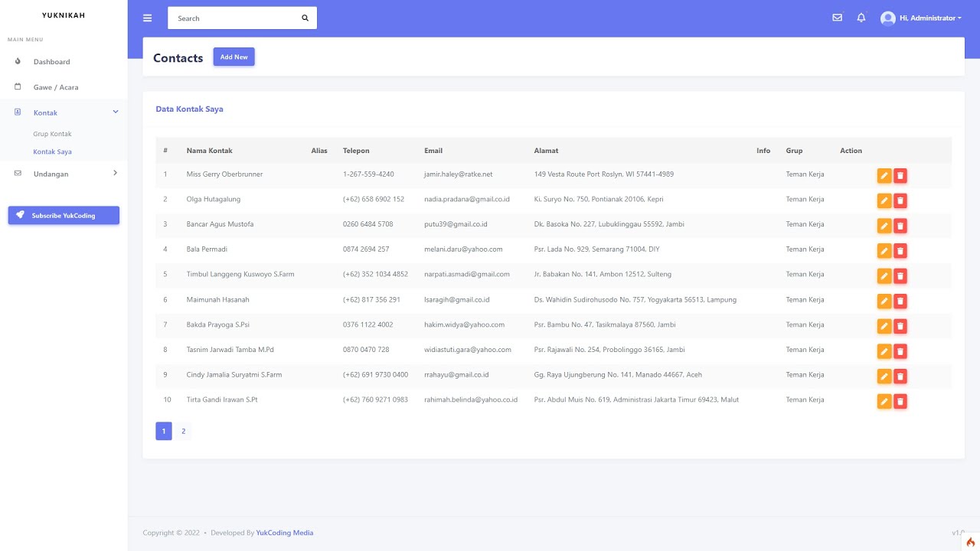This screenshot has height=551, width=980.
Task: Edit contact Tirta Gandi Irawan S.Pt
Action: pos(884,402)
